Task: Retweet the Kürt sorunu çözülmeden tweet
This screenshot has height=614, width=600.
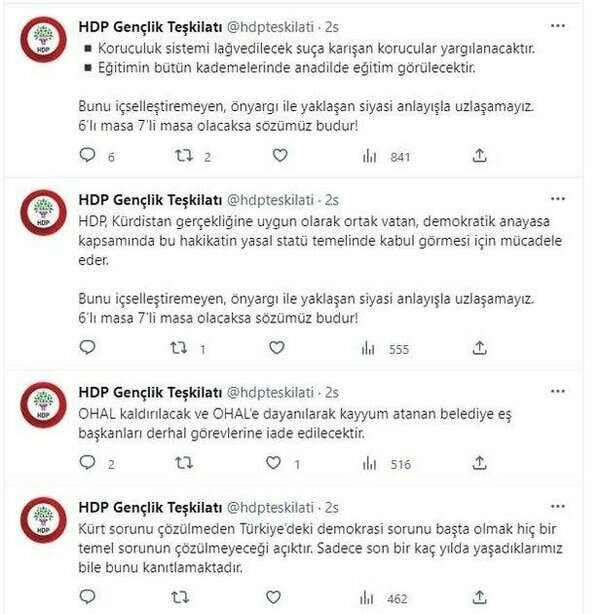Action: (184, 598)
